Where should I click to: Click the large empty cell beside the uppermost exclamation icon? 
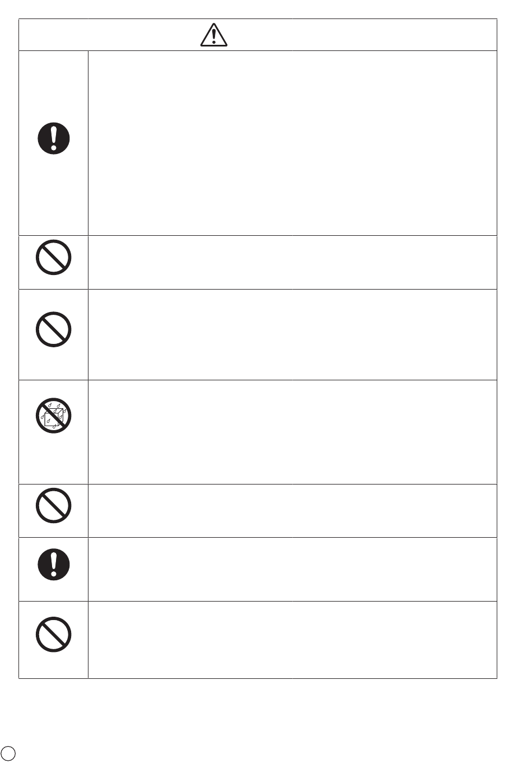(292, 143)
